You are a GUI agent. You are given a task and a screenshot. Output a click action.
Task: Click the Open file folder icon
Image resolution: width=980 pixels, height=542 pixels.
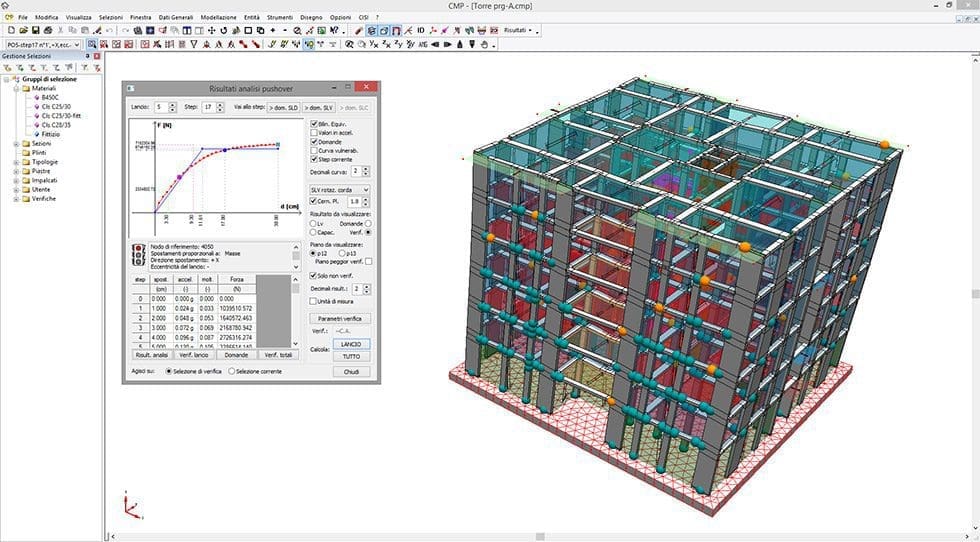[21, 31]
